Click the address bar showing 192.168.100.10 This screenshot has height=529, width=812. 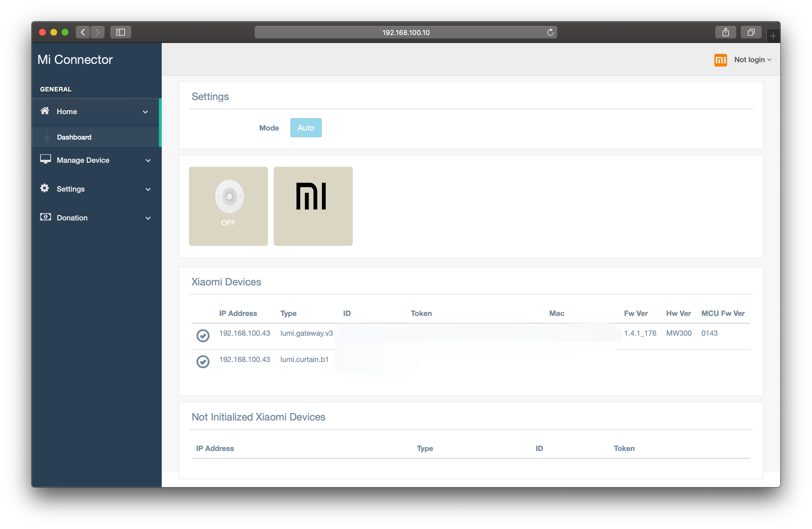[x=405, y=32]
